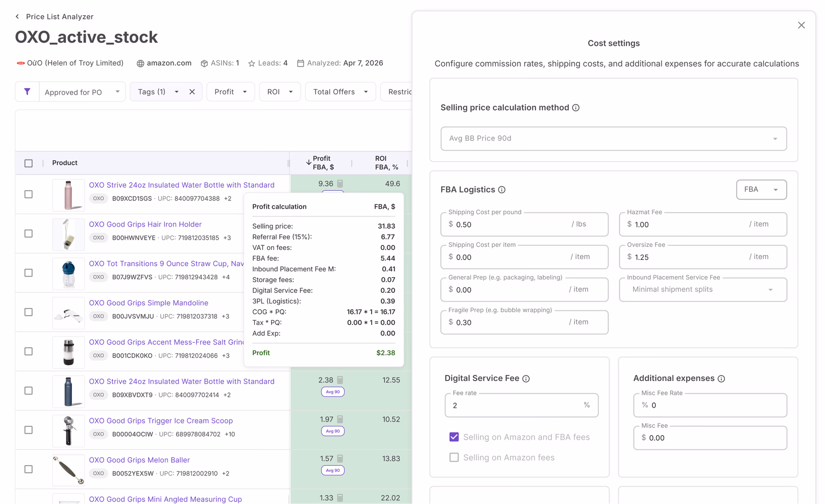This screenshot has width=825, height=504.
Task: Tick checkbox for Salt Grinder row
Action: (29, 351)
